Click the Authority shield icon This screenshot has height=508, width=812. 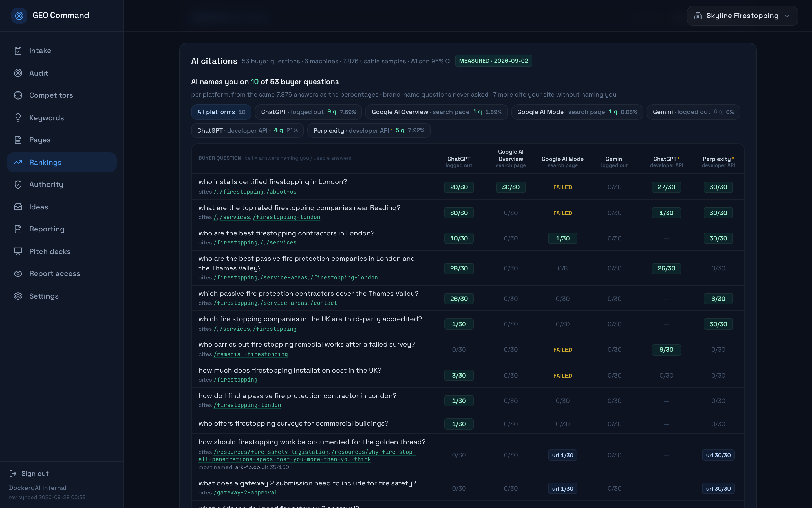pos(18,185)
